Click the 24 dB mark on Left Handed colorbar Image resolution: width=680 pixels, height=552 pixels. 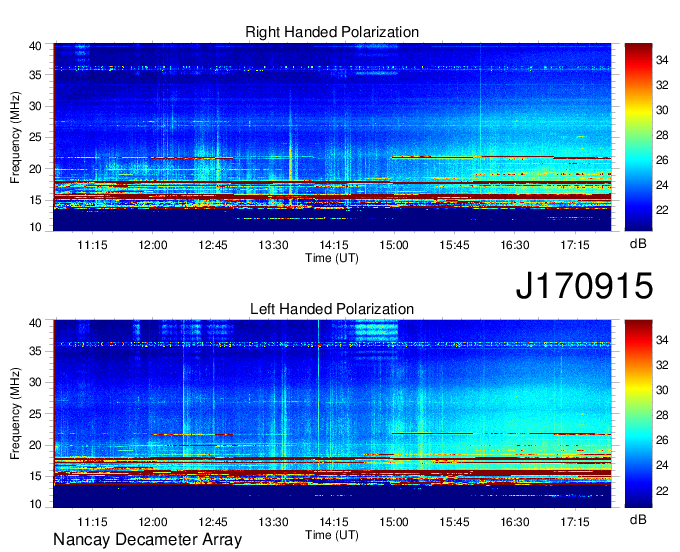662,465
